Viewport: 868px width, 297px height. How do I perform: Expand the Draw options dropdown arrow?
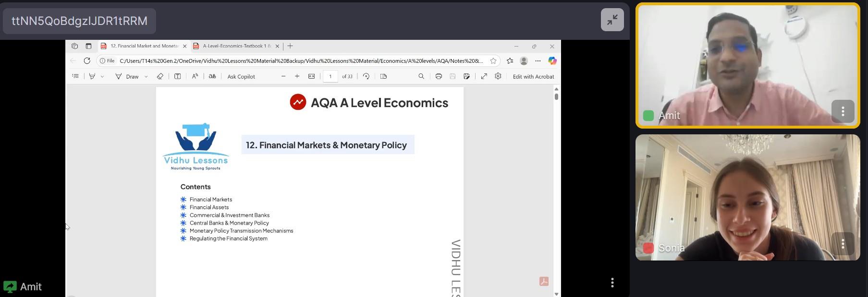(x=146, y=77)
